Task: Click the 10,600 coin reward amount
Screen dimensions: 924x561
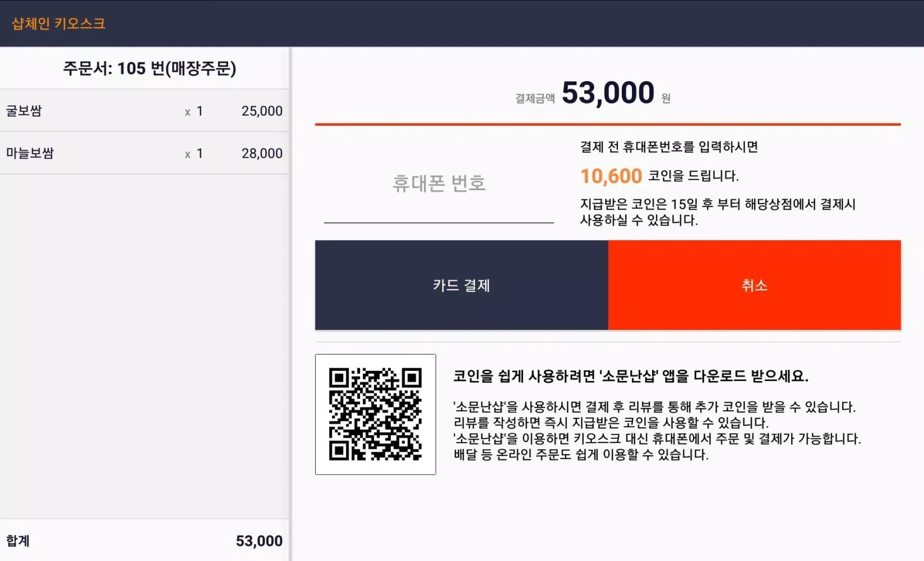Action: click(x=611, y=176)
